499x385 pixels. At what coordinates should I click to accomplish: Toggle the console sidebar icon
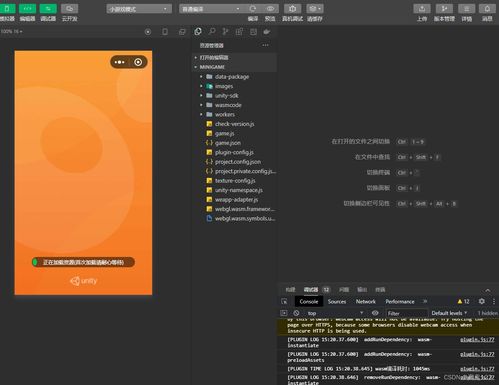284,313
